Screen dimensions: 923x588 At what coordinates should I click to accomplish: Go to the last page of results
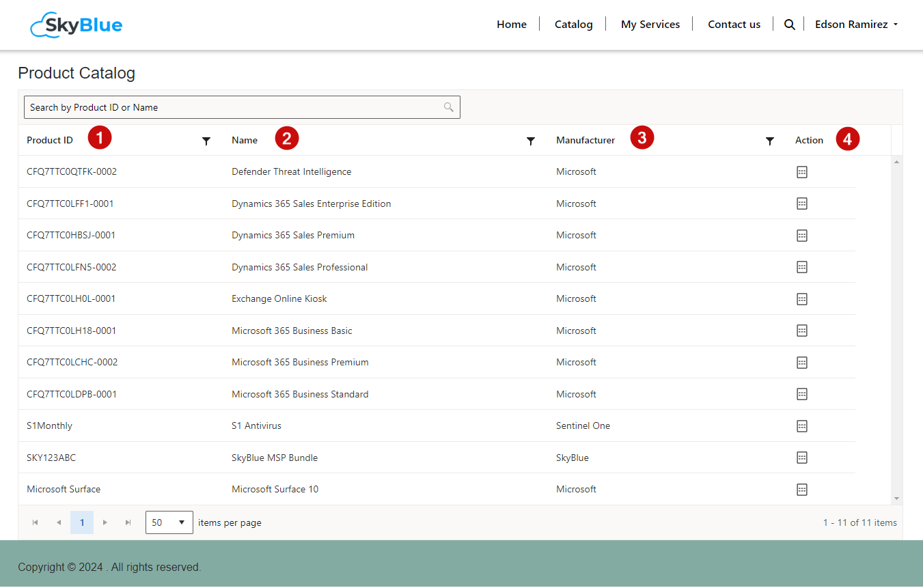pyautogui.click(x=128, y=522)
